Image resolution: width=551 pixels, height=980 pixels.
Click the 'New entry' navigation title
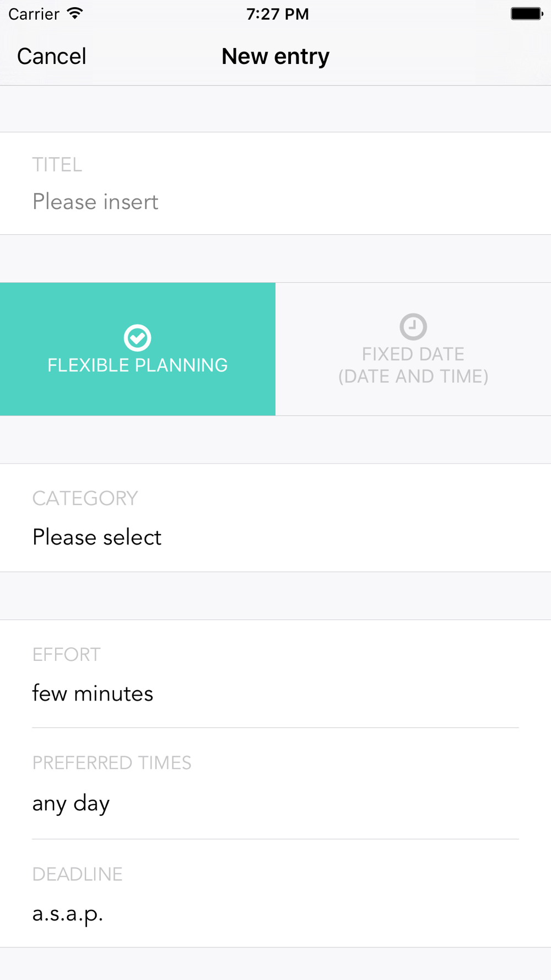[275, 56]
